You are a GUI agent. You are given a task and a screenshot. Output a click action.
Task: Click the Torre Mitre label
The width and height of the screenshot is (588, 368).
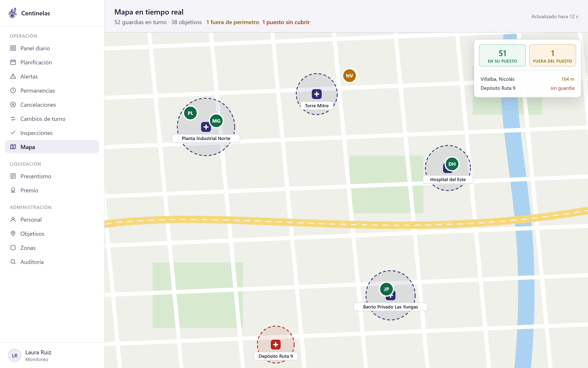[x=317, y=106]
